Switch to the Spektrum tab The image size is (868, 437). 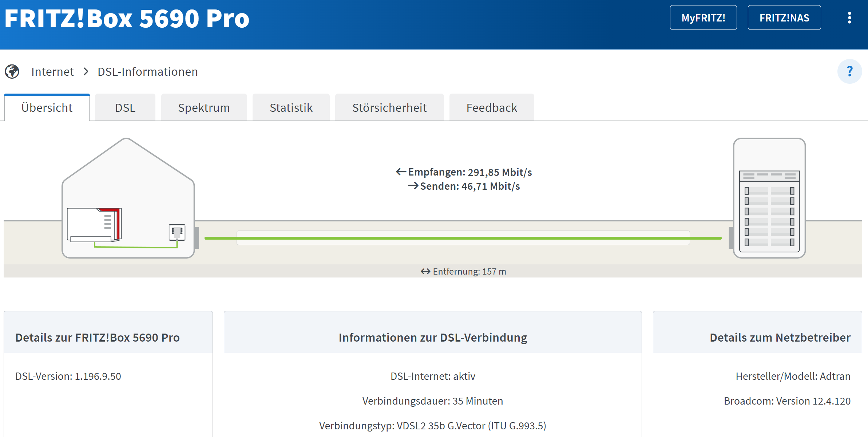(204, 108)
